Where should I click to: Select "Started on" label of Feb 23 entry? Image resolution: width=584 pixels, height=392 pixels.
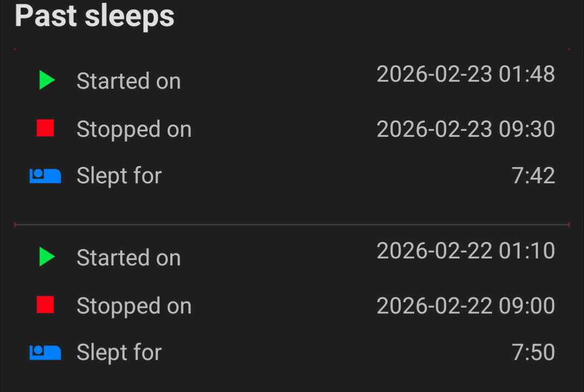coord(129,81)
